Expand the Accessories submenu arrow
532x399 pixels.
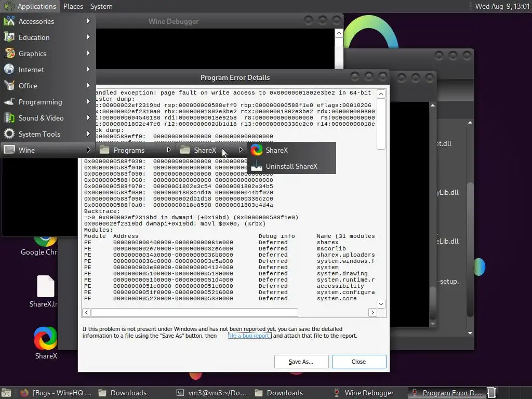[88, 21]
